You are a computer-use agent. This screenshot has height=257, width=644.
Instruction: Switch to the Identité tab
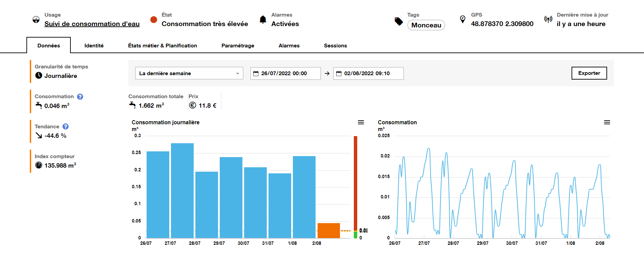(x=94, y=46)
